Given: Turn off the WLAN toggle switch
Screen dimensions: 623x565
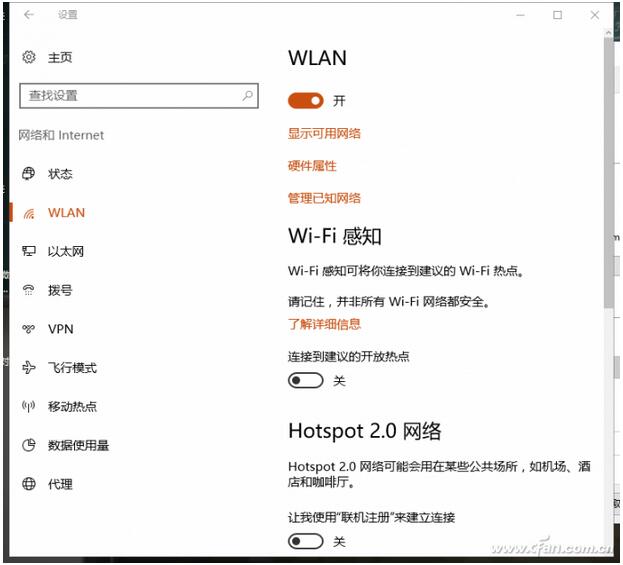Looking at the screenshot, I should [306, 101].
